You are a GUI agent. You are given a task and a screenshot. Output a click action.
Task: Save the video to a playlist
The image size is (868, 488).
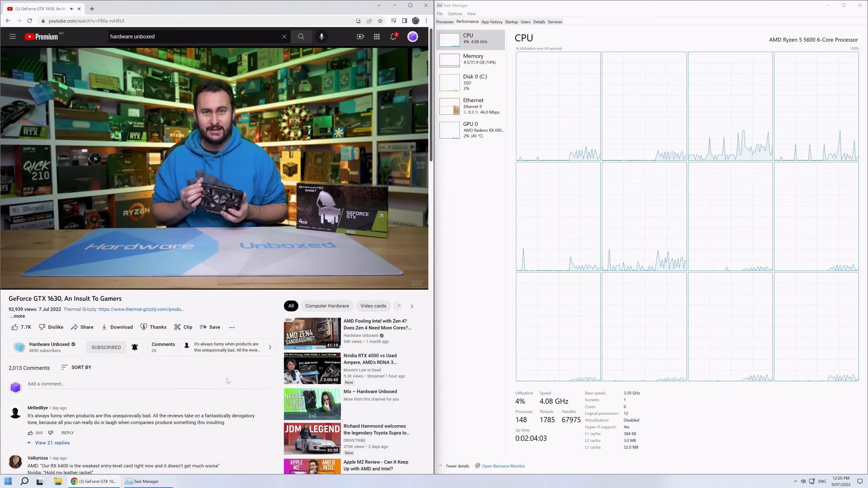(x=210, y=327)
